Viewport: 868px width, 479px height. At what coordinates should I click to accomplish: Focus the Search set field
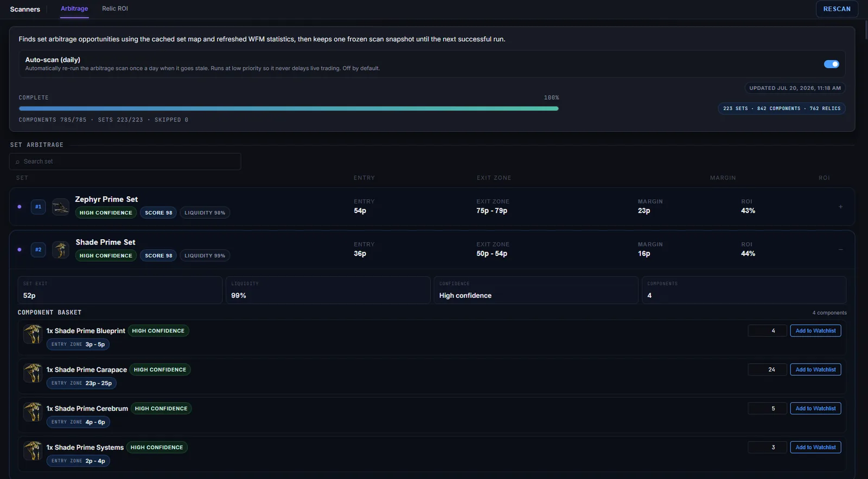pyautogui.click(x=125, y=162)
